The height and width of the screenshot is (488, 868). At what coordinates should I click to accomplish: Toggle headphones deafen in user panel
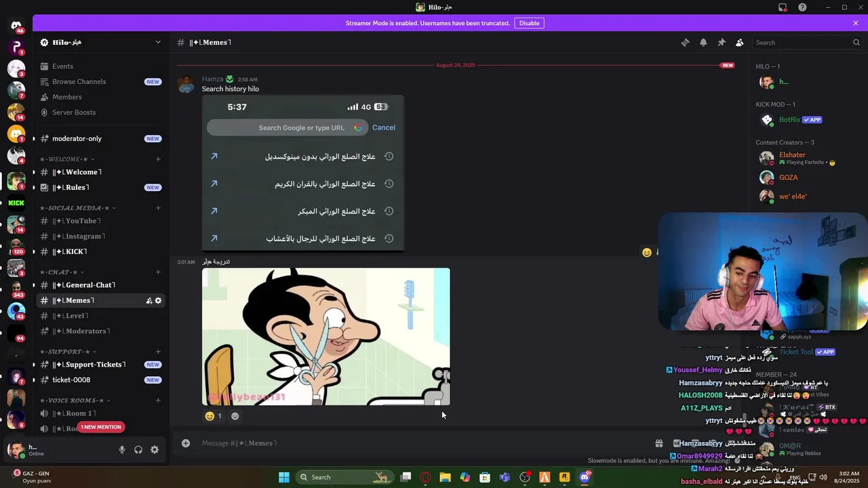coord(138,449)
